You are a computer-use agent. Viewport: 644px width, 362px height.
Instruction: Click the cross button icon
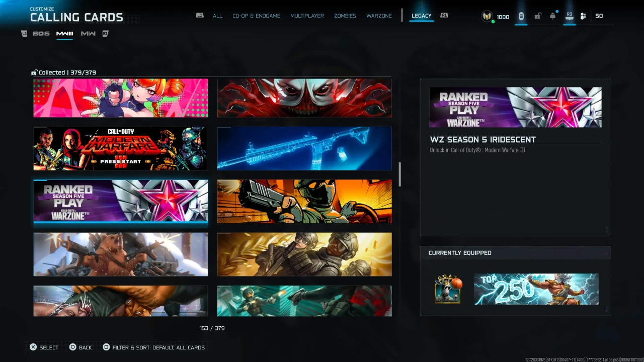[33, 347]
